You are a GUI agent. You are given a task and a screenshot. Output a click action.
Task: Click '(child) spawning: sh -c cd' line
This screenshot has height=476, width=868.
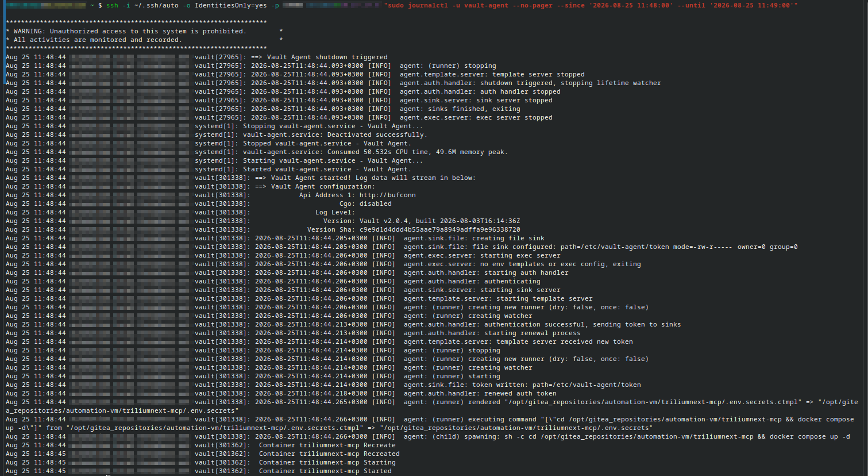coord(627,436)
